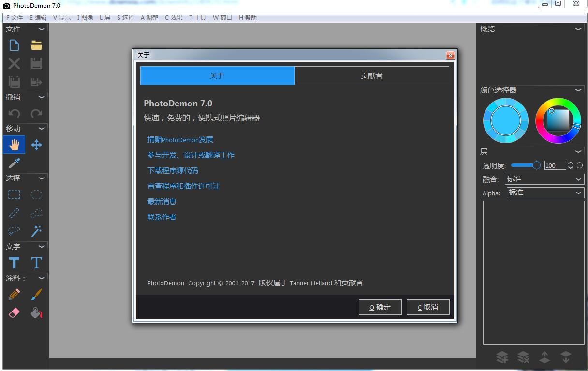Screen dimensions: 588x371
Task: Select the Elliptical selection tool
Action: [x=36, y=195]
